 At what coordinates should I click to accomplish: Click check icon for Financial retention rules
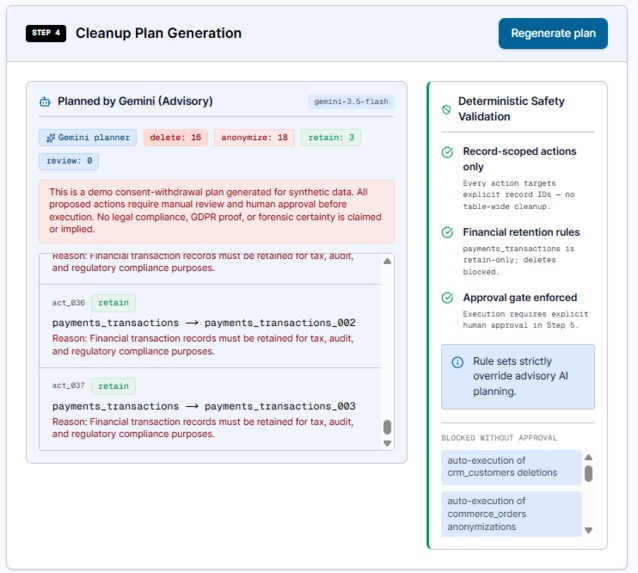pos(447,232)
